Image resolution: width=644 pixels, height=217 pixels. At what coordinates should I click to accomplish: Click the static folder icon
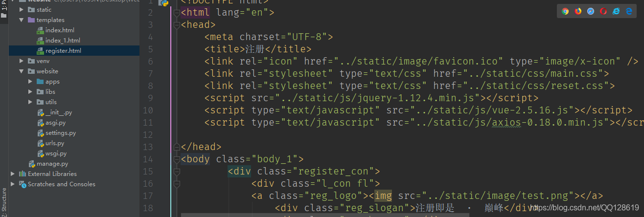(31, 10)
